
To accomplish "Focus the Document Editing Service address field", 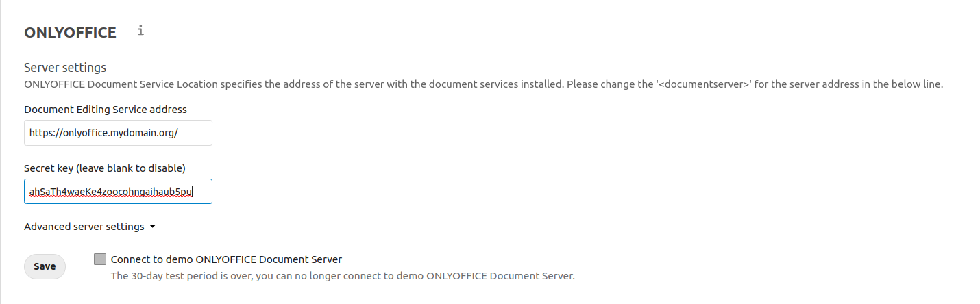I will pyautogui.click(x=118, y=133).
